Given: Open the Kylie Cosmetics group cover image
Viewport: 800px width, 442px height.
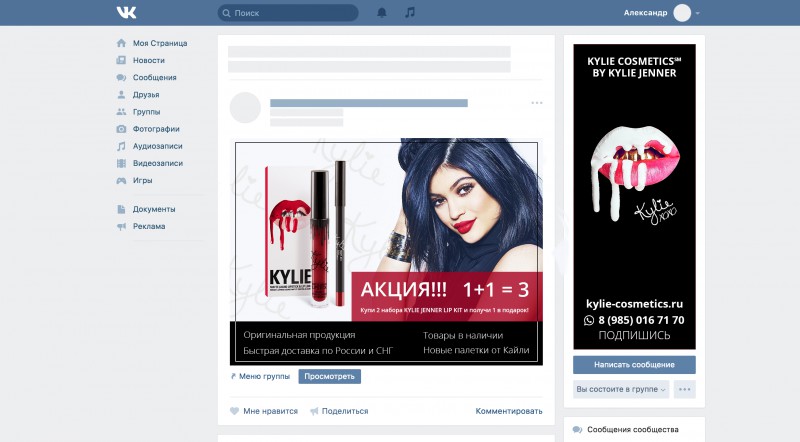Looking at the screenshot, I should pos(634,197).
